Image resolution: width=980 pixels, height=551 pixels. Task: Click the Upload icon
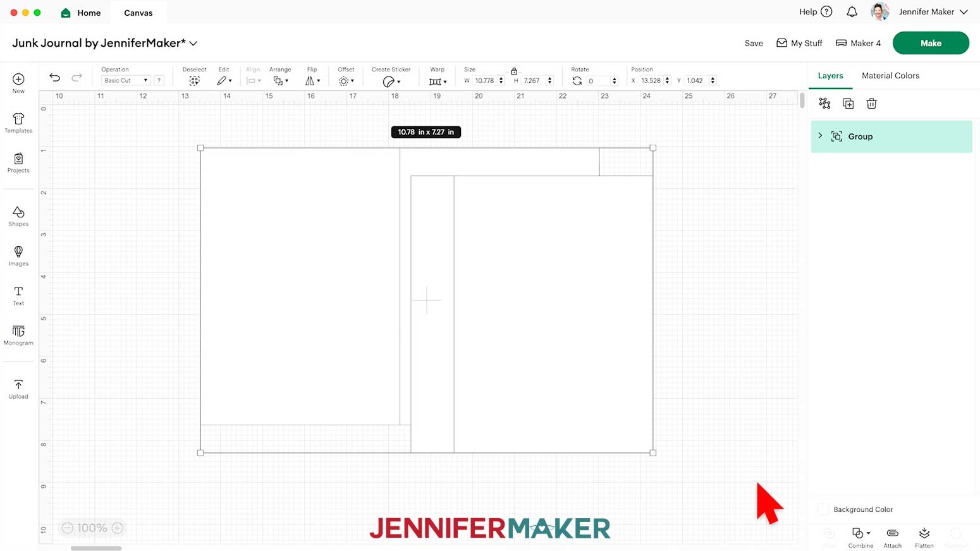18,385
